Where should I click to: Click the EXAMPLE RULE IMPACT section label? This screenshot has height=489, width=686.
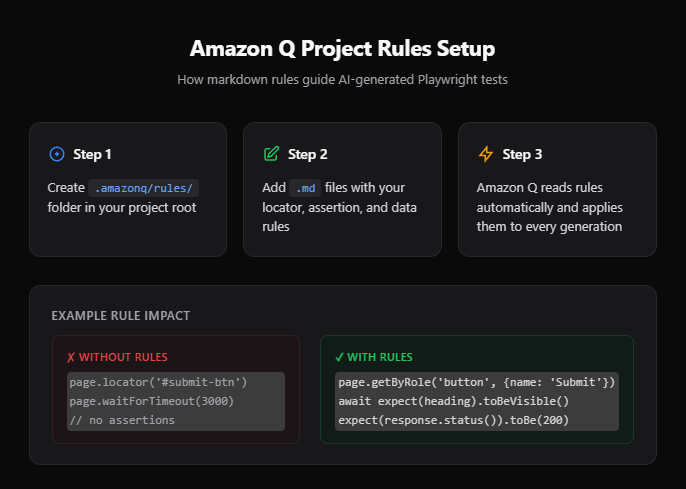[120, 316]
